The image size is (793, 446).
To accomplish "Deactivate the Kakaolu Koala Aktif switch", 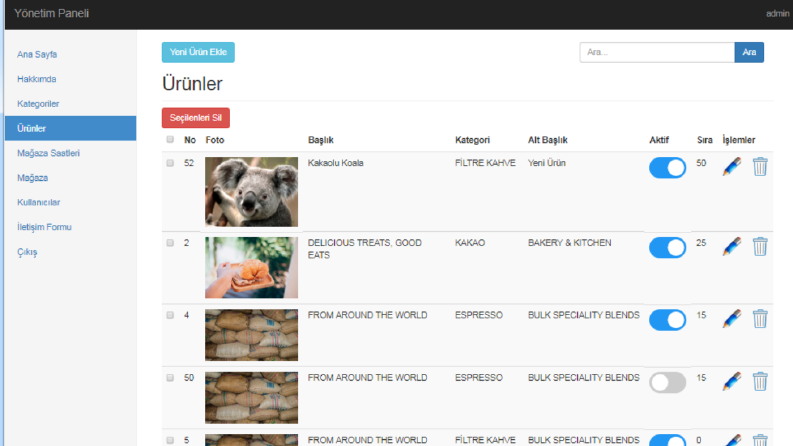I will point(668,168).
